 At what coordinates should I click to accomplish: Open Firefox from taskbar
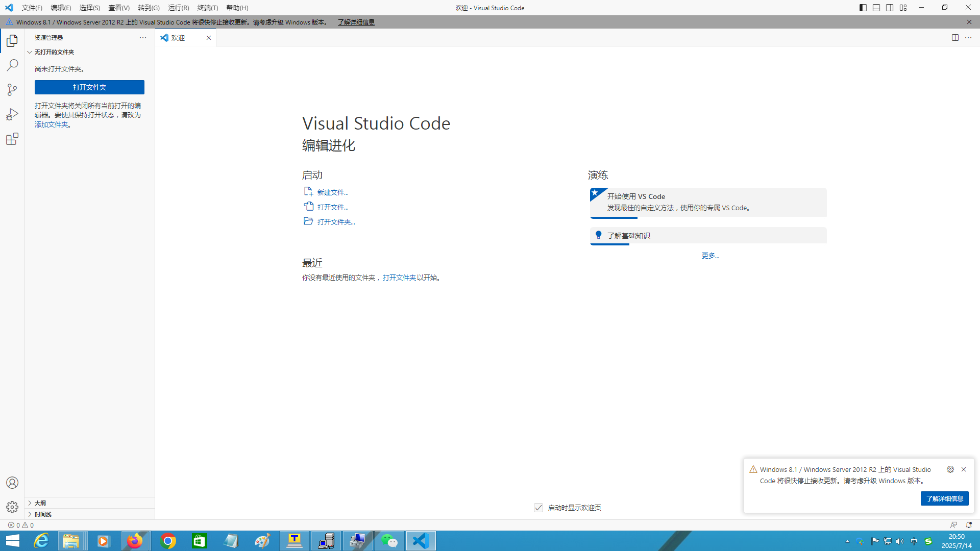tap(135, 541)
